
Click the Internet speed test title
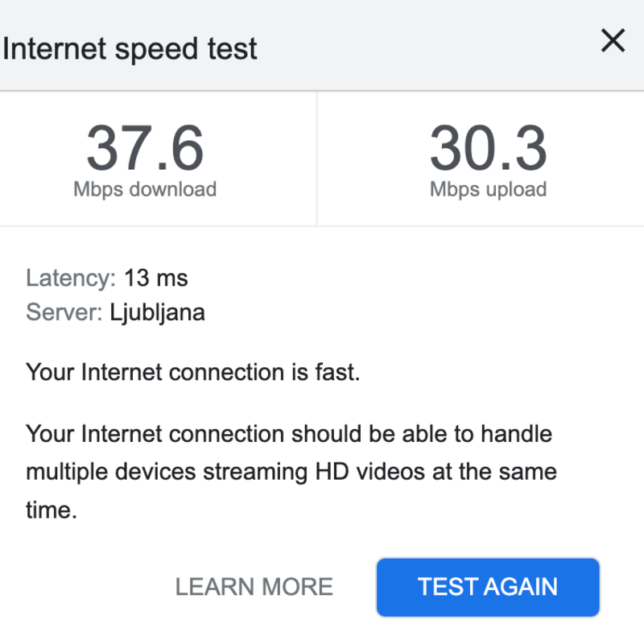(x=130, y=48)
